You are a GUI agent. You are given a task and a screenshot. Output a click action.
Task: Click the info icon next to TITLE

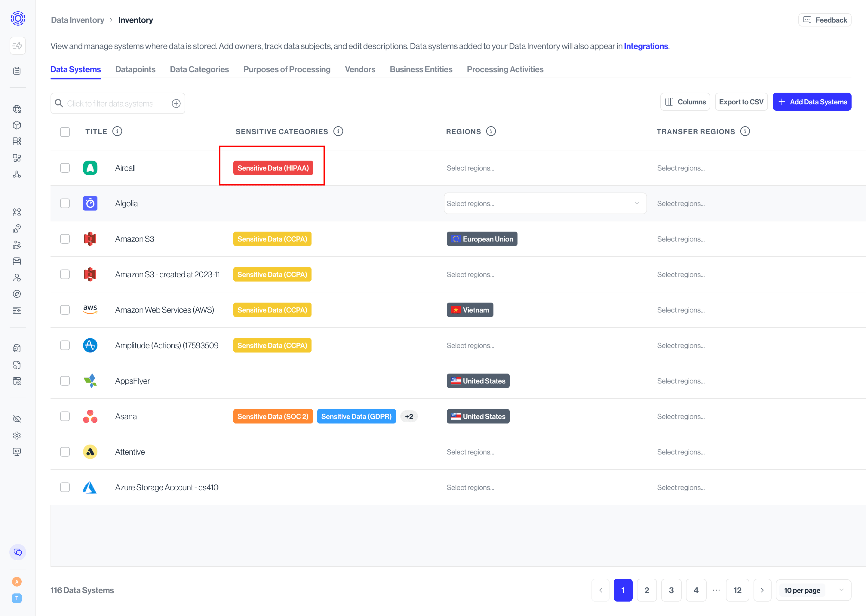click(117, 131)
